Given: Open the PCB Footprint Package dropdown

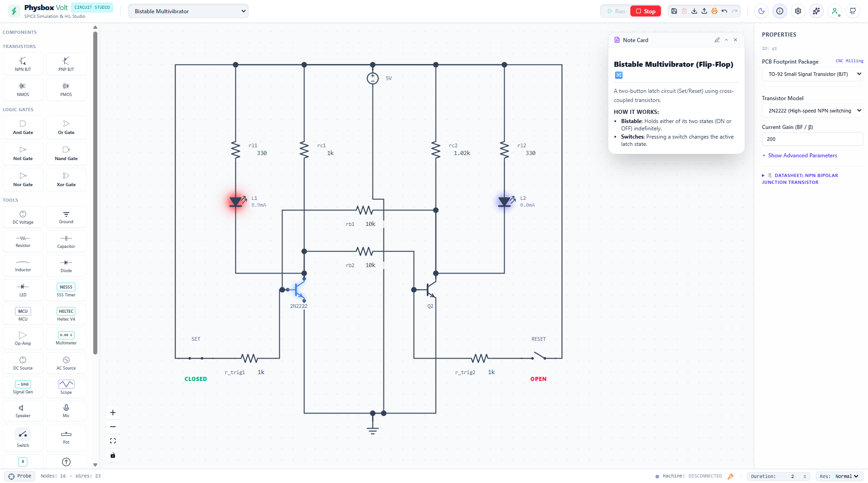Looking at the screenshot, I should (x=812, y=74).
